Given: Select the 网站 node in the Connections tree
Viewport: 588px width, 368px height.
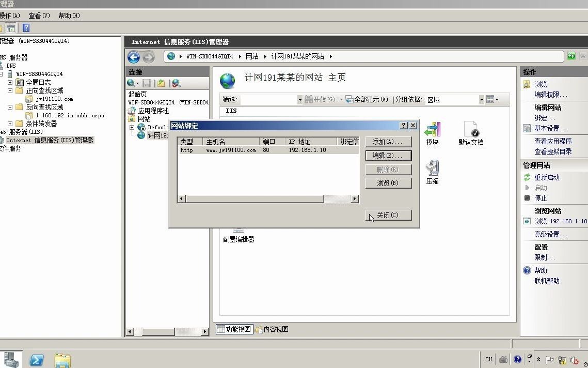Looking at the screenshot, I should coord(145,119).
